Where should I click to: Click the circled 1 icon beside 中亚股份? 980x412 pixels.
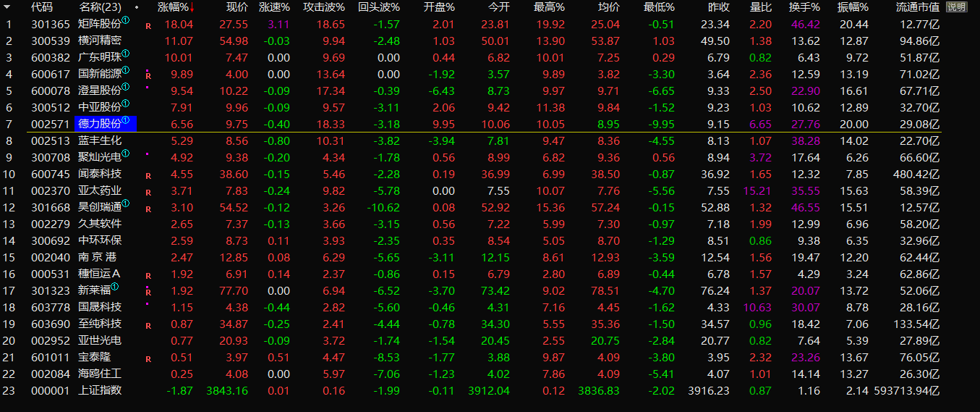tap(126, 104)
